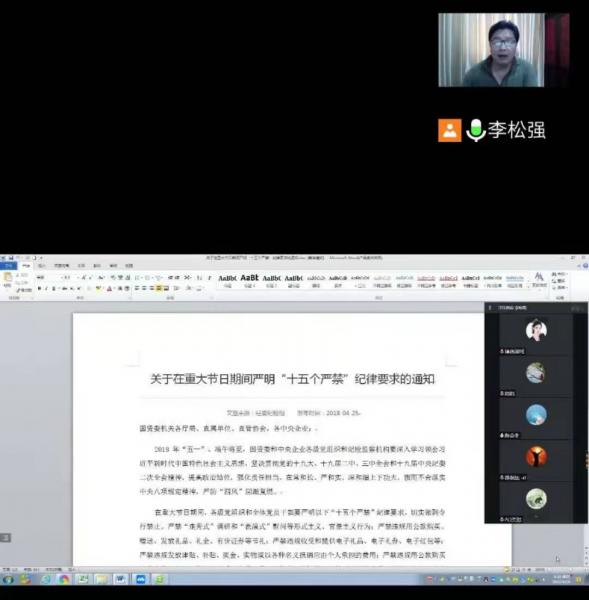
Task: Click Replace in the editing group
Action: coord(560,281)
